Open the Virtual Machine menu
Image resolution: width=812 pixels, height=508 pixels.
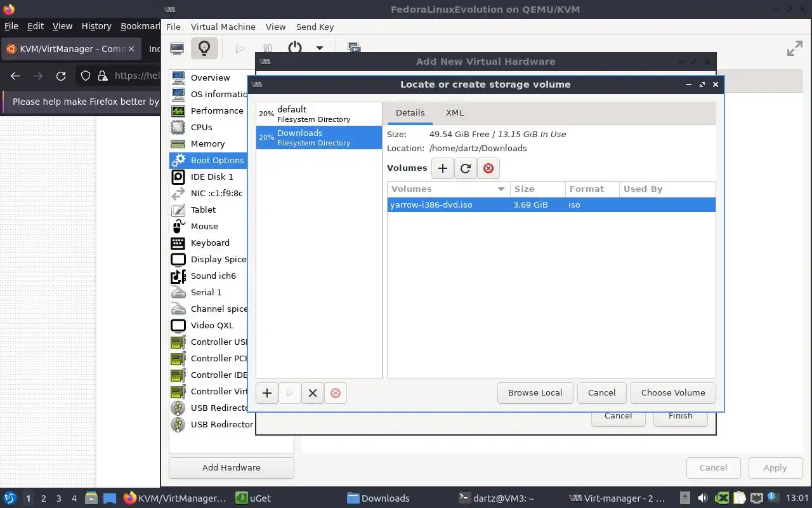coord(223,27)
